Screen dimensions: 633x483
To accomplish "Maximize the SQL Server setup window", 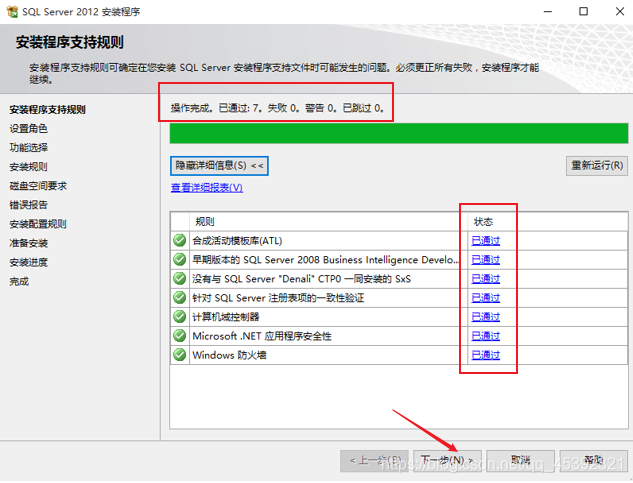I will pos(583,11).
